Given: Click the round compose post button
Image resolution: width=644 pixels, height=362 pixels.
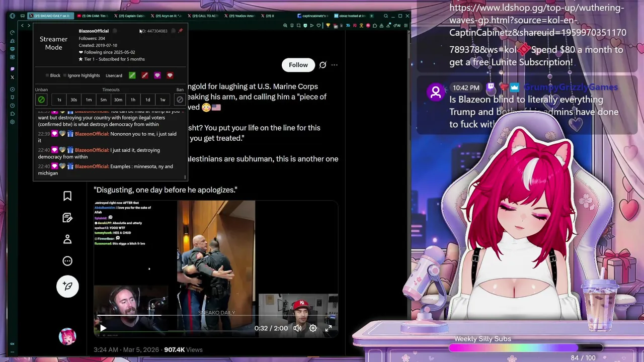Looking at the screenshot, I should pyautogui.click(x=67, y=286).
